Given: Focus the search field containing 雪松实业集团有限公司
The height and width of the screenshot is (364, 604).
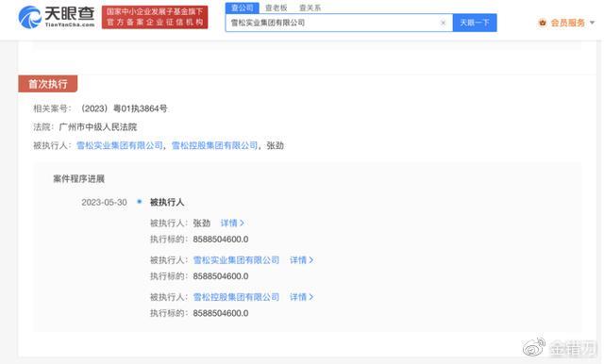Looking at the screenshot, I should (x=339, y=23).
